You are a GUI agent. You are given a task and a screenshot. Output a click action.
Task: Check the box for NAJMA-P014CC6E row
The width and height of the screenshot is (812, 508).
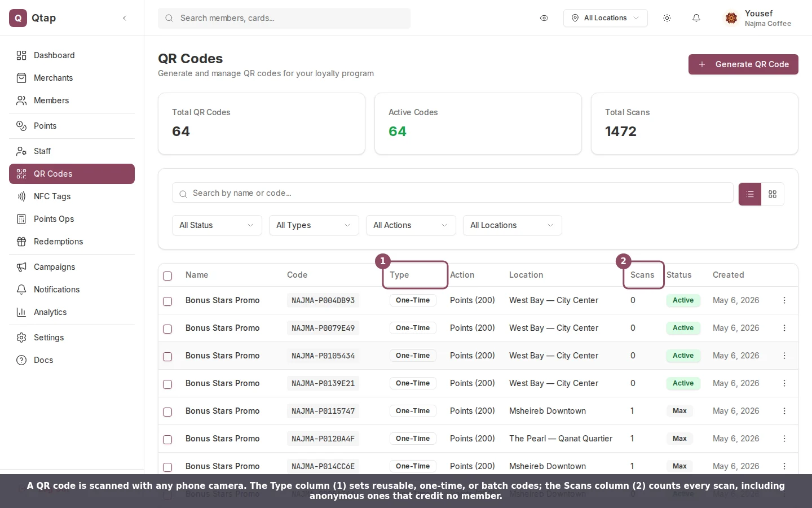[x=167, y=467]
